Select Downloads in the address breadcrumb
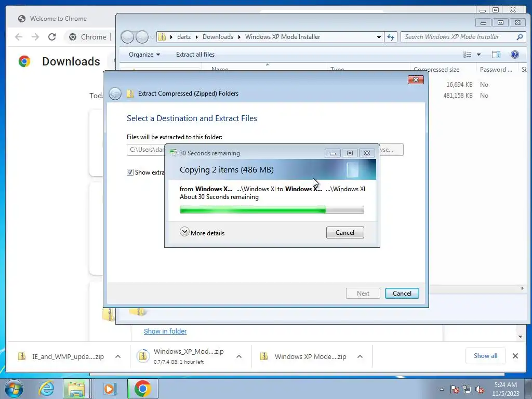 (x=218, y=37)
